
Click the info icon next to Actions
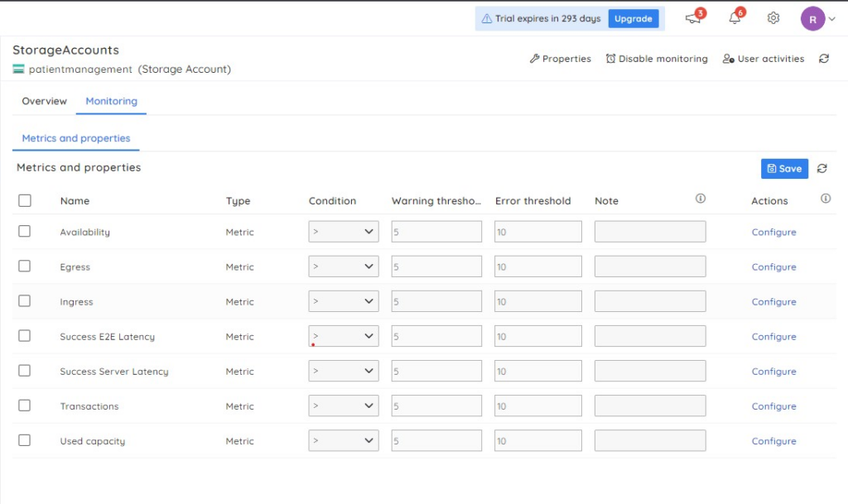pos(826,199)
